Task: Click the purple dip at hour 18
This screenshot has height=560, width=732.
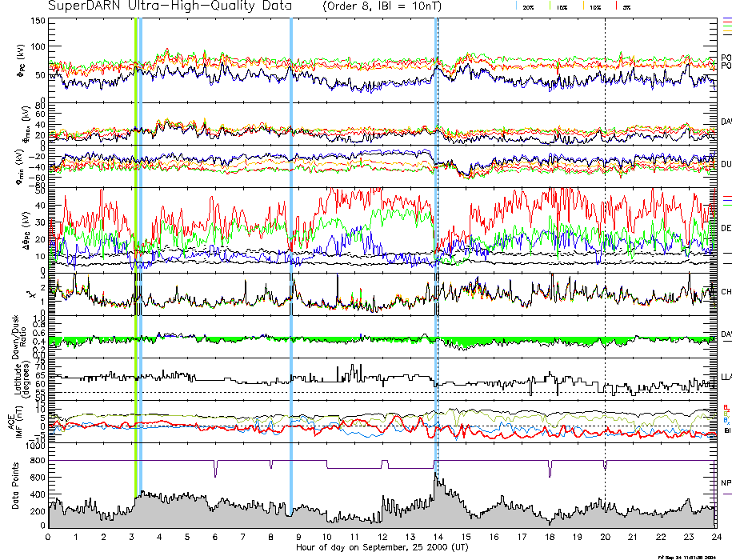Action: (550, 469)
